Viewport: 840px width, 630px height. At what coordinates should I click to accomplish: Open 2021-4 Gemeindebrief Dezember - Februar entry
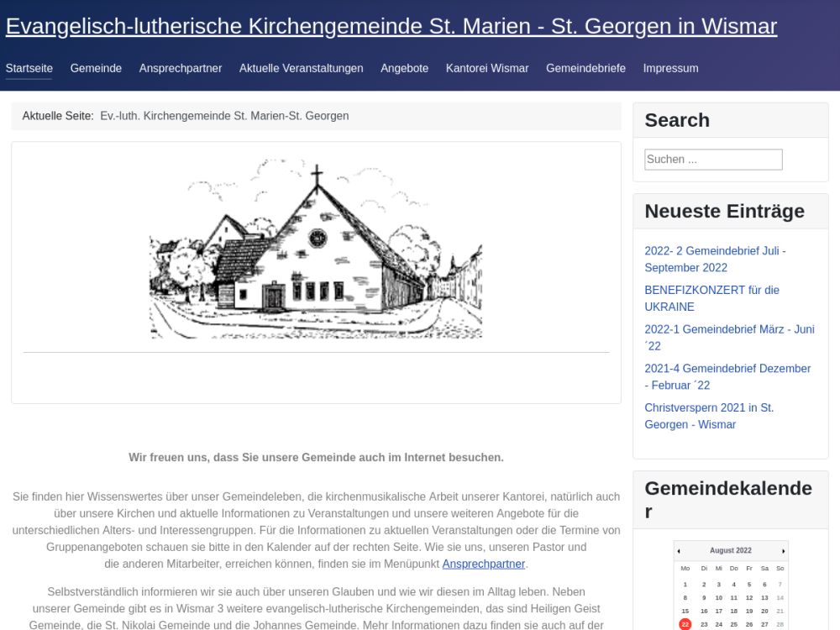click(727, 376)
